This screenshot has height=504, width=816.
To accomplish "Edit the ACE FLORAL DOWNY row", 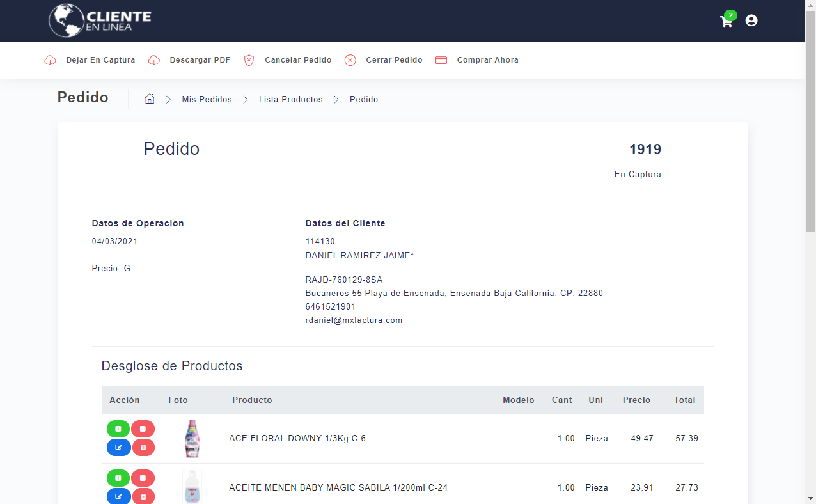I will (118, 448).
